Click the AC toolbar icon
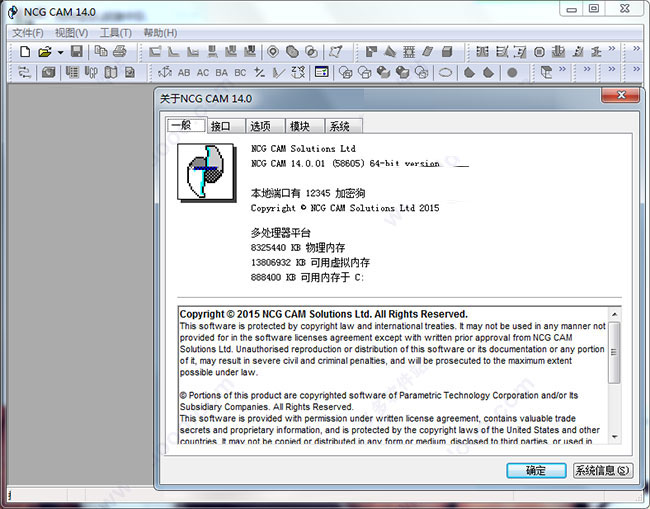This screenshot has width=650, height=509. point(203,73)
